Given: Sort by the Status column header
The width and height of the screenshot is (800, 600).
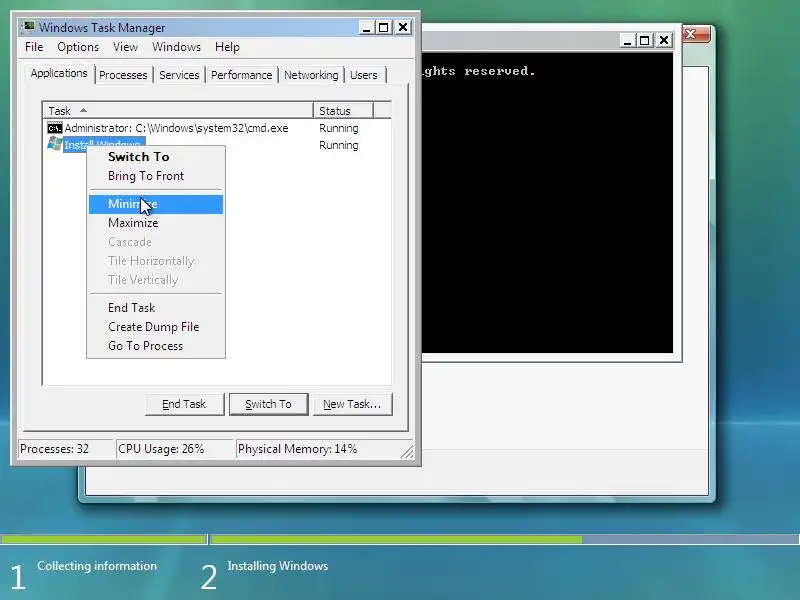Looking at the screenshot, I should point(343,111).
